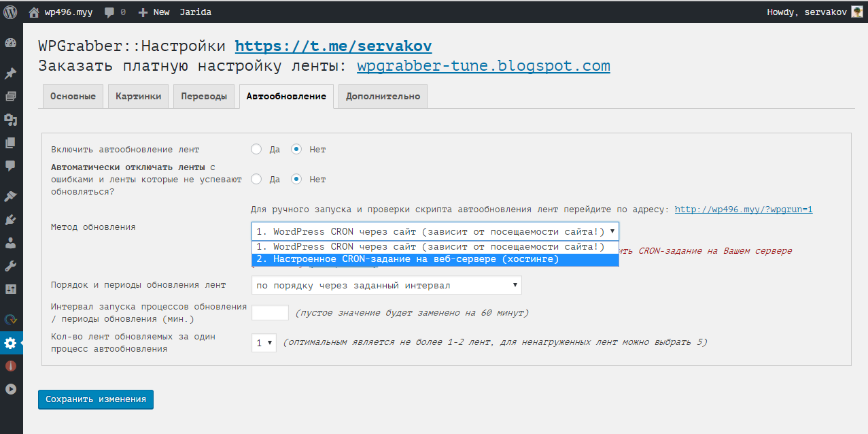
Task: Open the New menu in admin bar
Action: tap(154, 12)
